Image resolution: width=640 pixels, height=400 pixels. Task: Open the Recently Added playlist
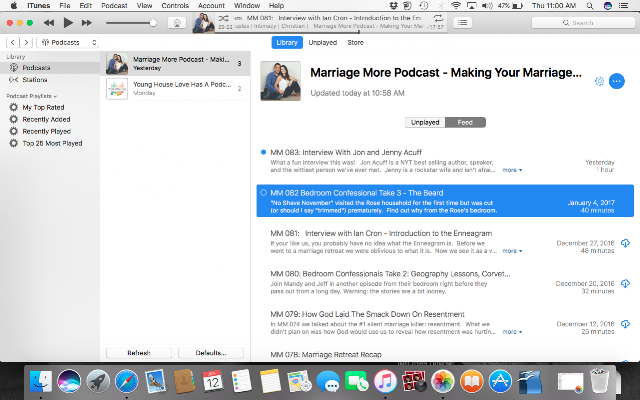tap(46, 119)
